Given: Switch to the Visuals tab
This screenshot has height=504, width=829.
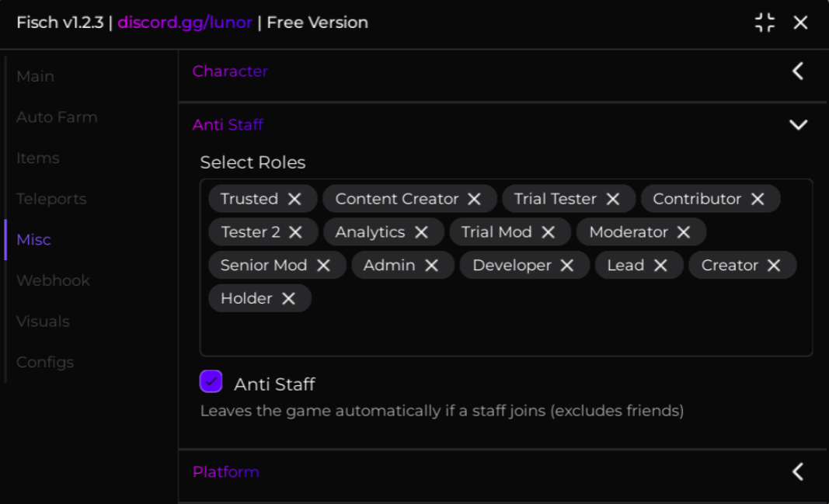Looking at the screenshot, I should (43, 322).
